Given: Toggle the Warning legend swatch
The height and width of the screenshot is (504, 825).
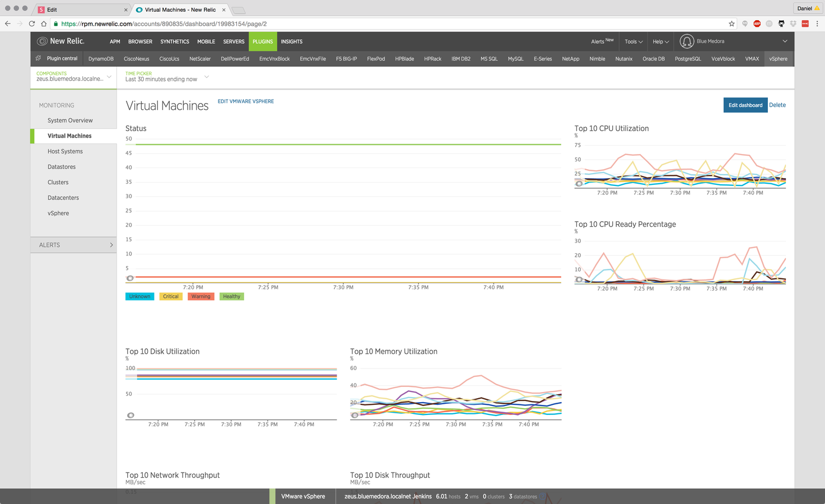Looking at the screenshot, I should click(201, 297).
